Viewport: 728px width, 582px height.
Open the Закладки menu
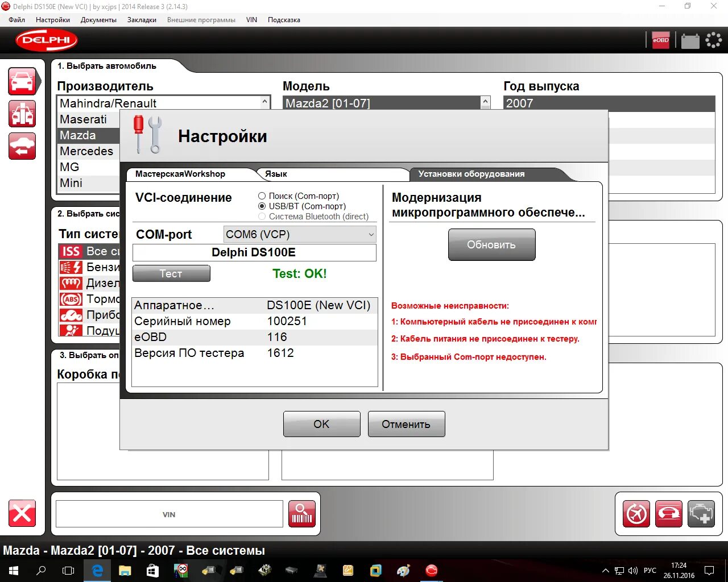[x=142, y=20]
